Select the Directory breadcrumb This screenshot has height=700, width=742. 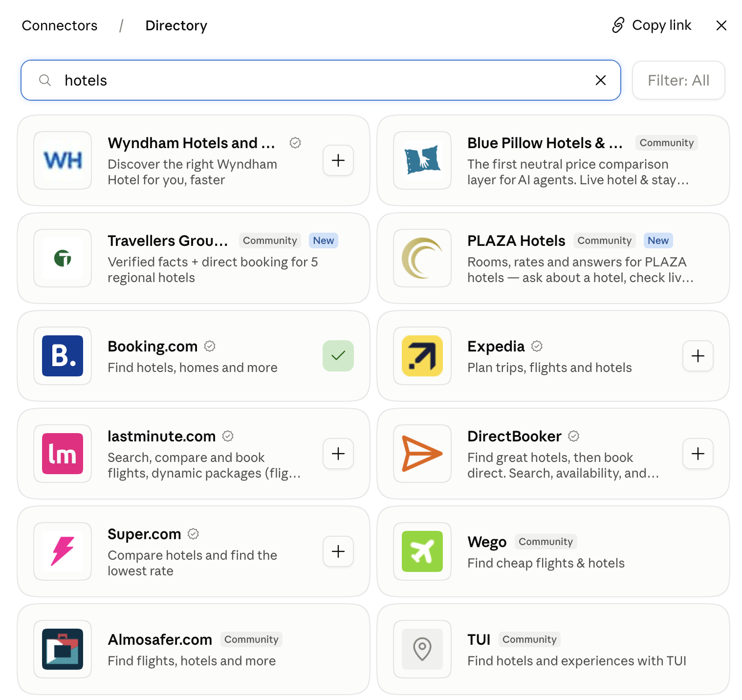176,25
